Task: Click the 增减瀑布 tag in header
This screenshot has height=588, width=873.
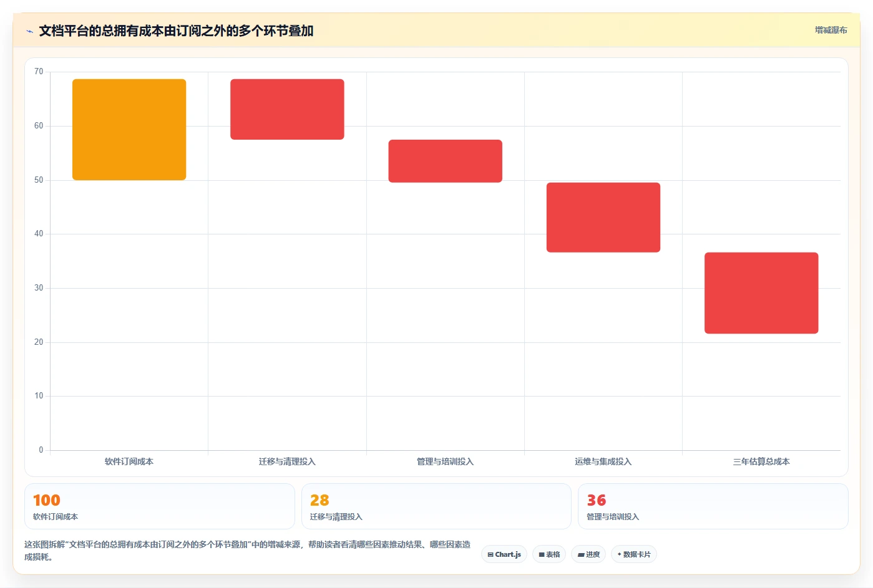Action: pos(831,30)
